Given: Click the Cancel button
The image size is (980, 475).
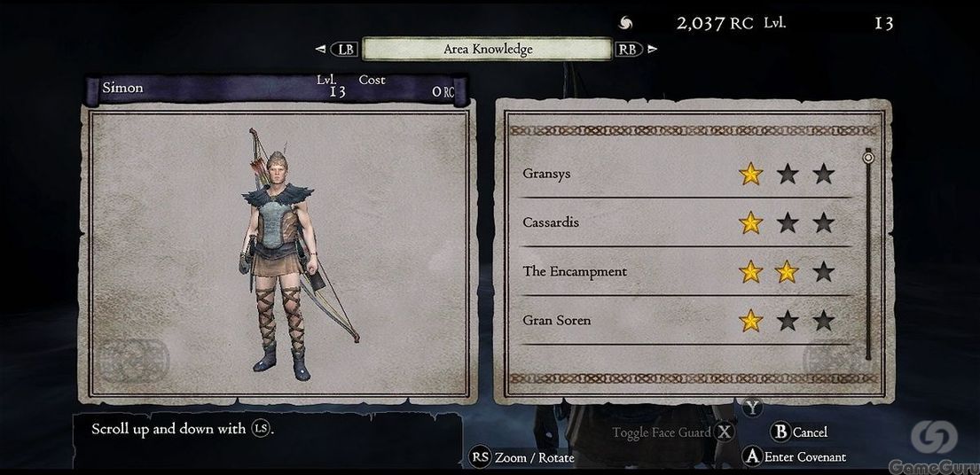Looking at the screenshot, I should coord(799,432).
